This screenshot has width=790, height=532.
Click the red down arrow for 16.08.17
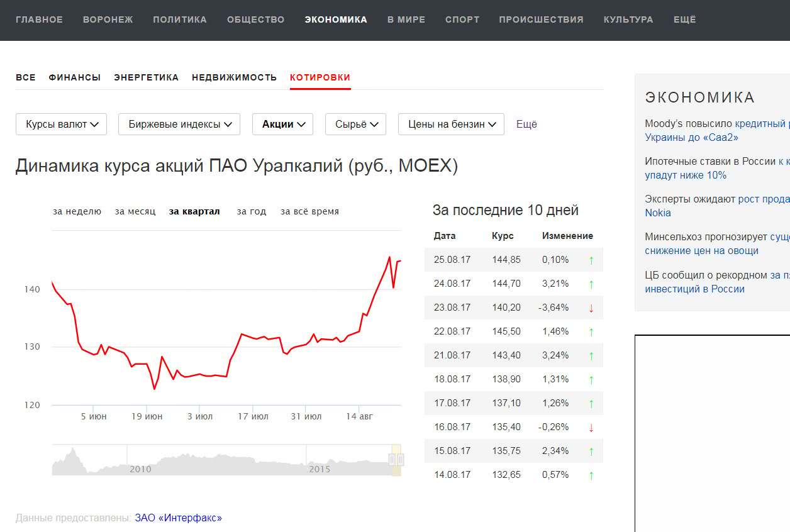(591, 428)
